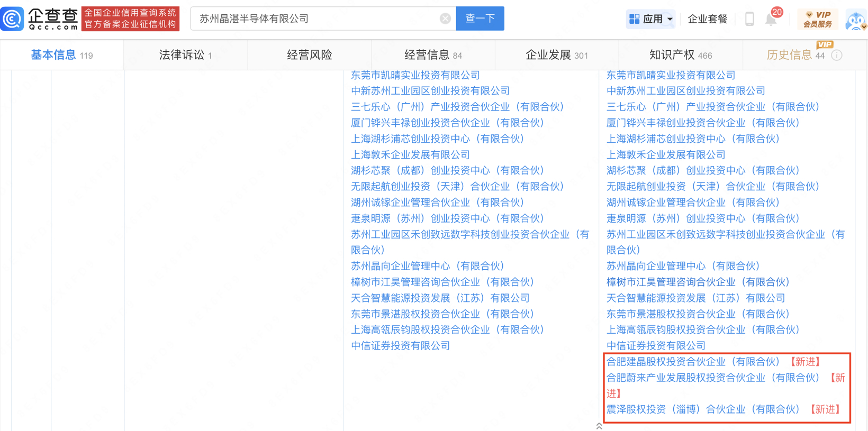Switch to 经营信息 tab
This screenshot has height=431, width=868.
pos(433,55)
